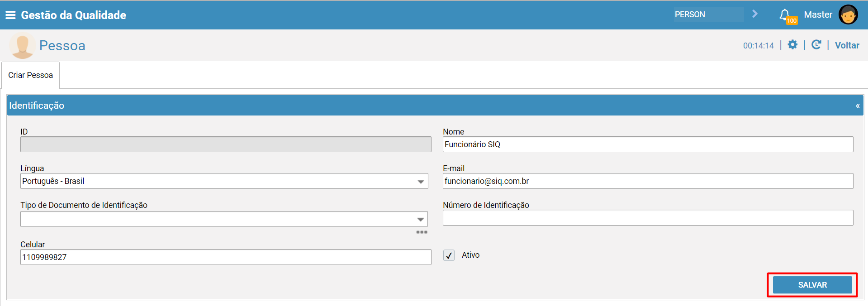The height and width of the screenshot is (308, 868).
Task: Click the three dots below document type
Action: pos(422,232)
